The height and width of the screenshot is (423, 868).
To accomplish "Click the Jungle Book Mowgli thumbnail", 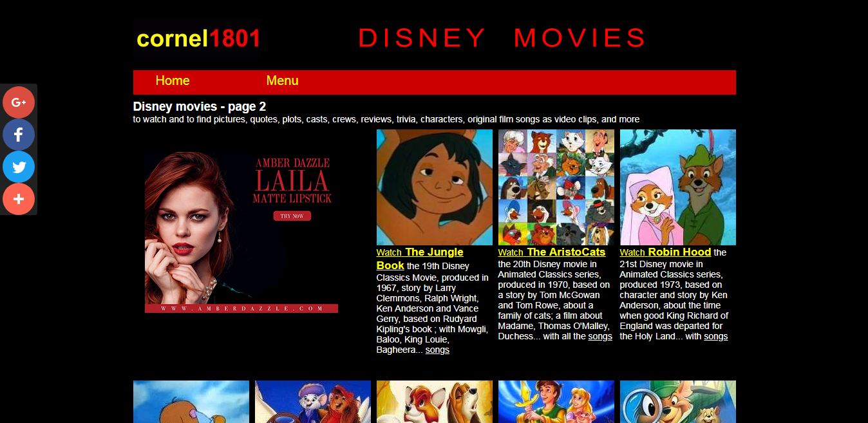I will pyautogui.click(x=435, y=187).
